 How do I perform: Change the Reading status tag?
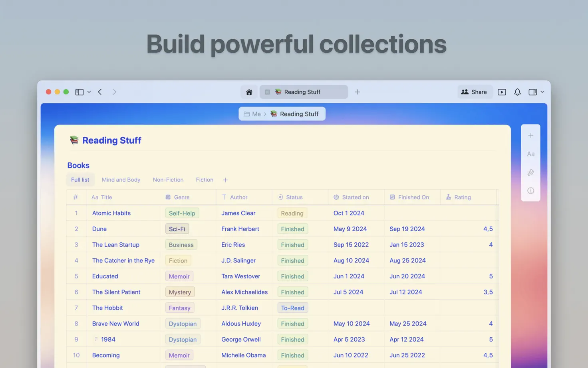(292, 213)
